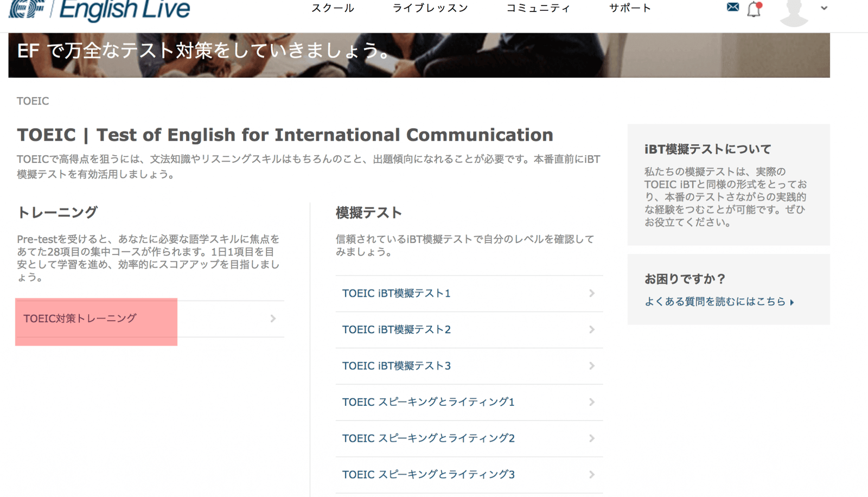This screenshot has height=497, width=868.
Task: Open the コミュニティ menu
Action: coord(538,8)
